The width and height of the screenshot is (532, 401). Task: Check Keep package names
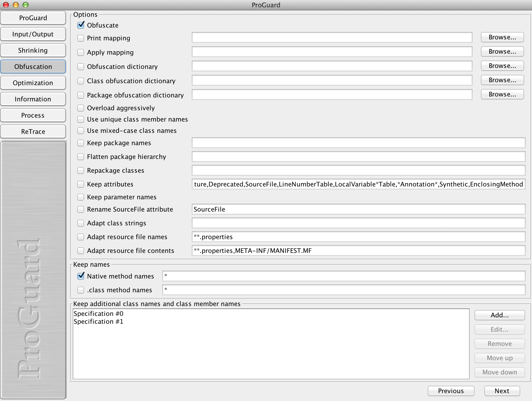[x=81, y=143]
